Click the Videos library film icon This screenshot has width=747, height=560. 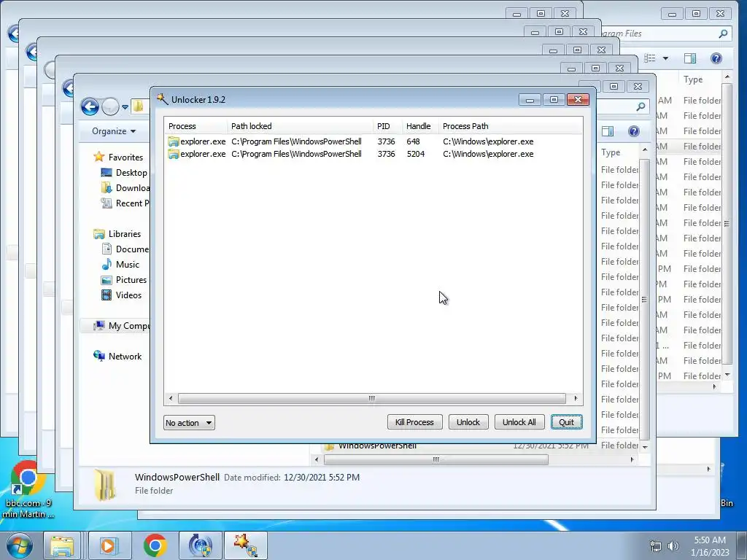point(107,295)
